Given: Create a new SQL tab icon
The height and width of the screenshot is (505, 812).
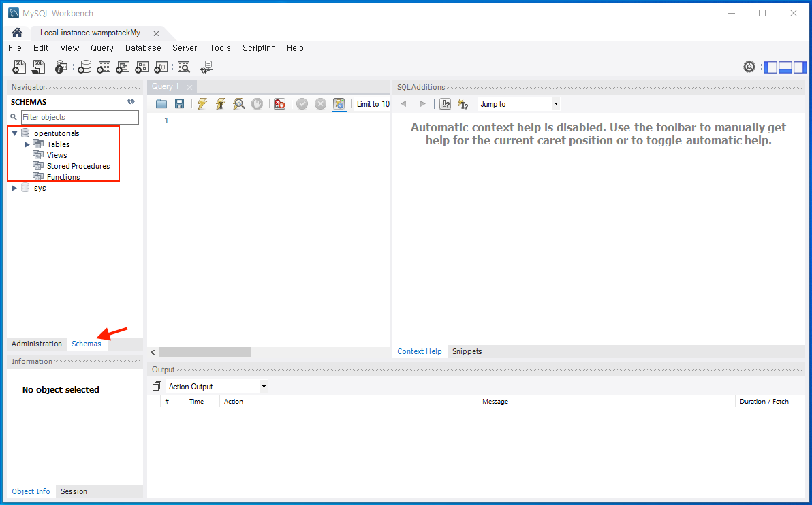Looking at the screenshot, I should tap(19, 67).
